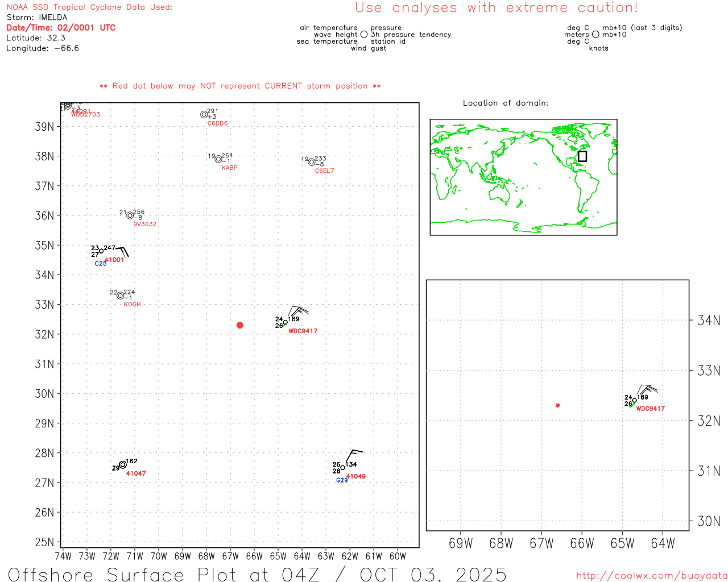728x582 pixels.
Task: Click the 9V3032 station circle marker
Action: pos(130,215)
